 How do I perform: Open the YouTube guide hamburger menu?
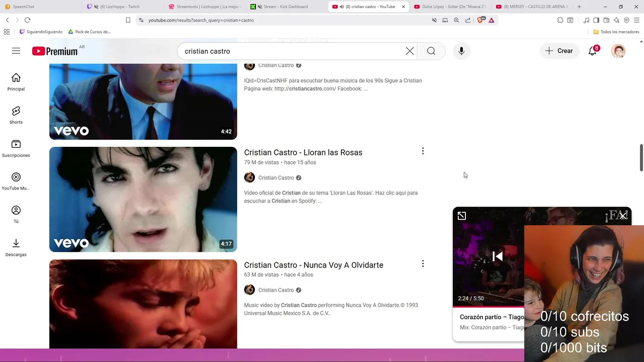(x=16, y=51)
